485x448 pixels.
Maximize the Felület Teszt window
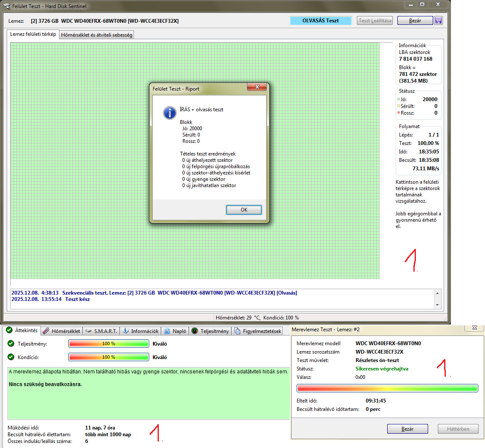422,4
